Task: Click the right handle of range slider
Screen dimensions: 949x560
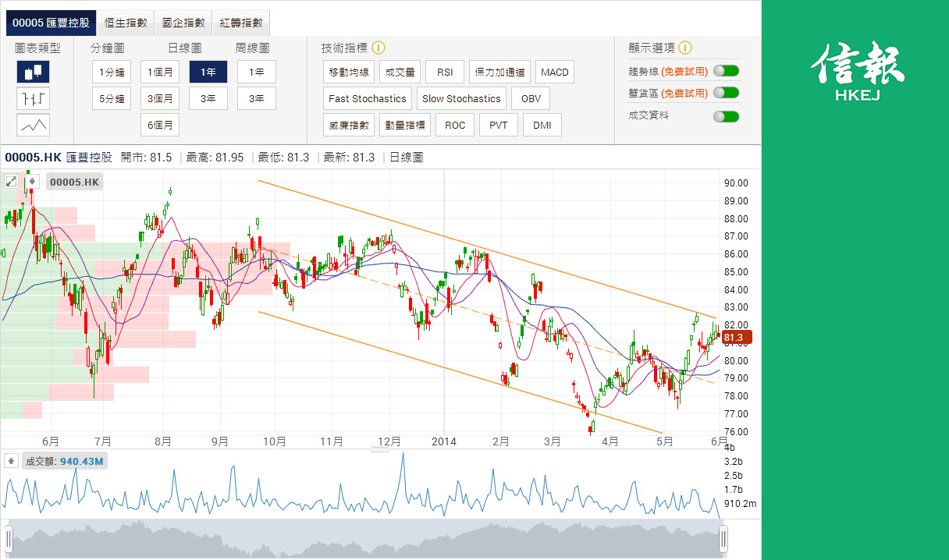Action: coord(723,538)
